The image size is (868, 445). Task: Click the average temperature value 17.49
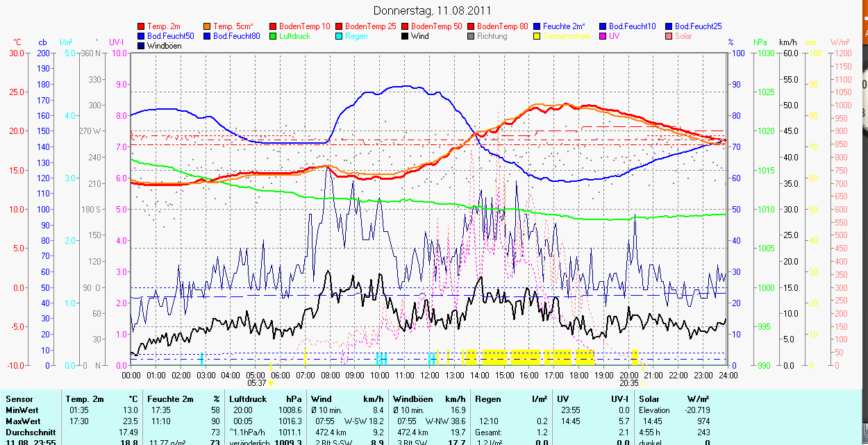[128, 432]
